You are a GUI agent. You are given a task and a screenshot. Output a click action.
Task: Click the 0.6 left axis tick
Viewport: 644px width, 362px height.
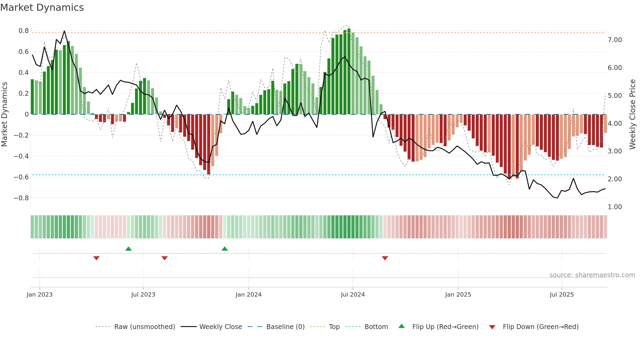click(x=24, y=52)
